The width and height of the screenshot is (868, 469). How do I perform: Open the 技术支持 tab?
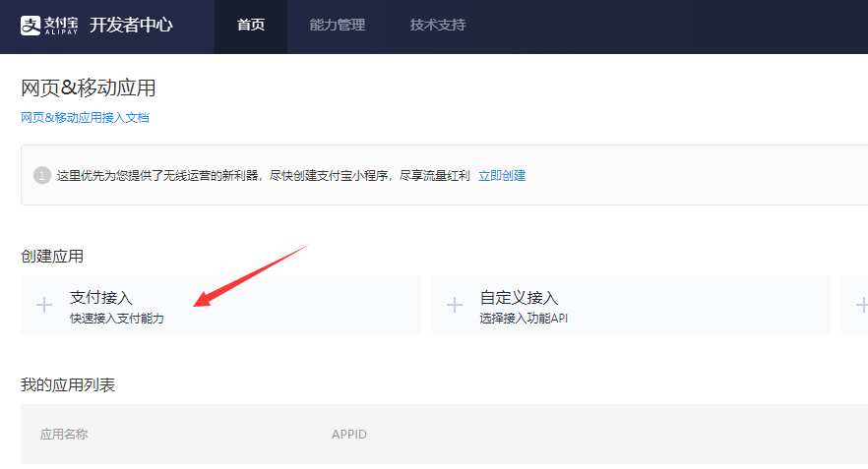[438, 26]
